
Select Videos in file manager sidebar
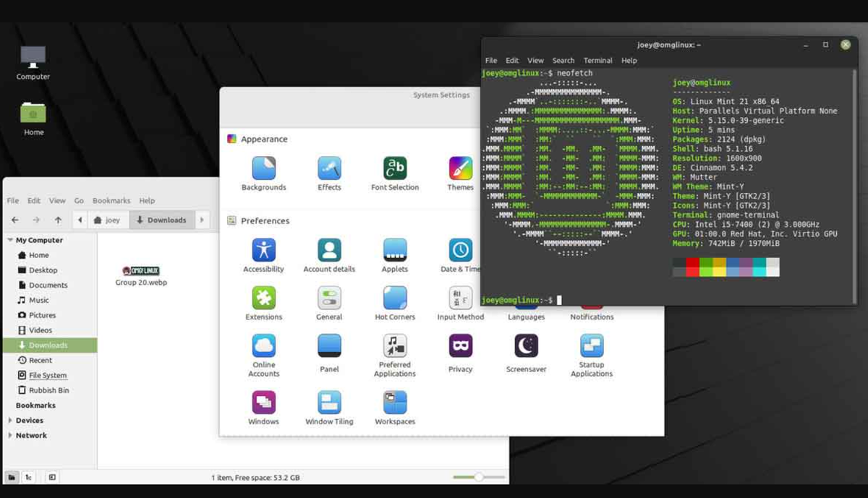coord(48,330)
